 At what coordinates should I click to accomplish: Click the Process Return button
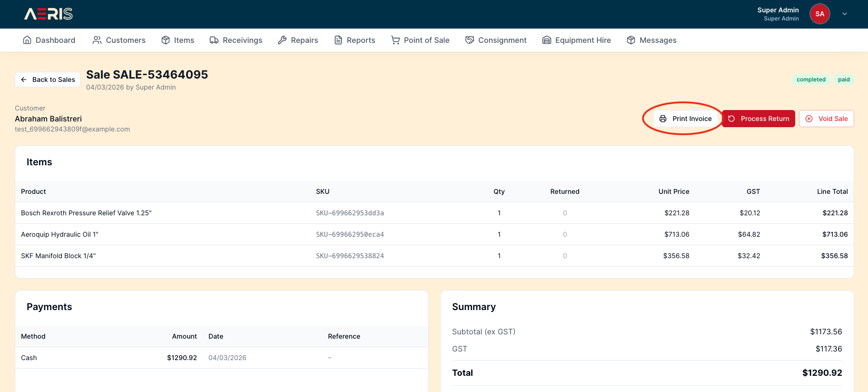point(759,119)
